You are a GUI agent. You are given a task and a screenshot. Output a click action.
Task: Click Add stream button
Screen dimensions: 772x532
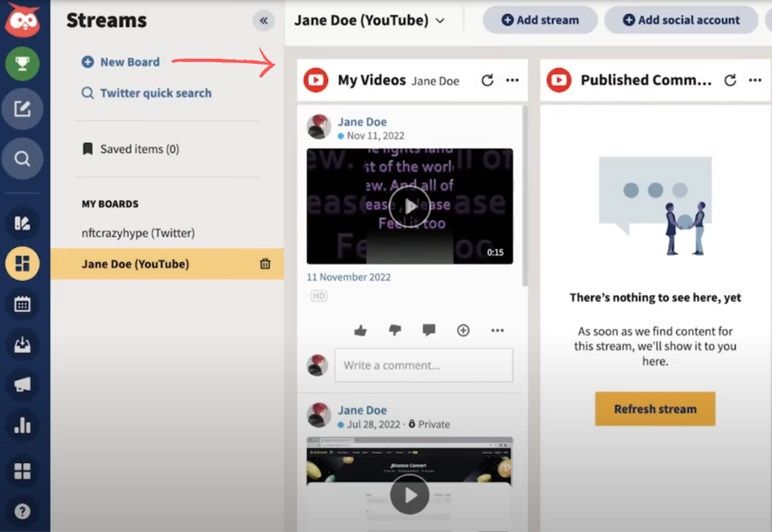coord(540,20)
